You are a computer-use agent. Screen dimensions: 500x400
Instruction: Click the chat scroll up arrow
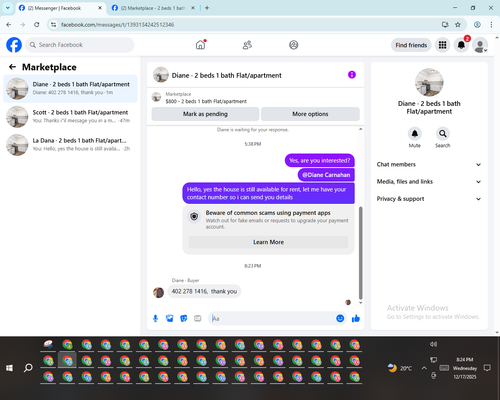pos(360,129)
